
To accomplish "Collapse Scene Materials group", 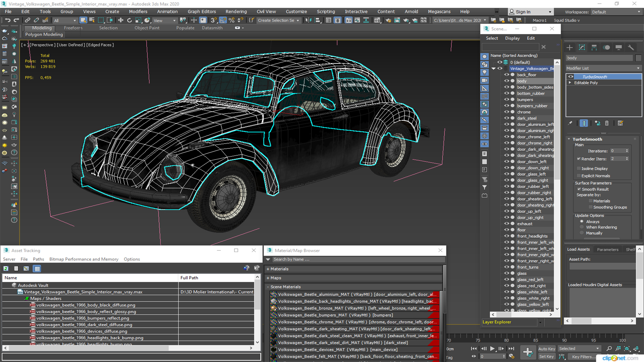I will coord(268,287).
